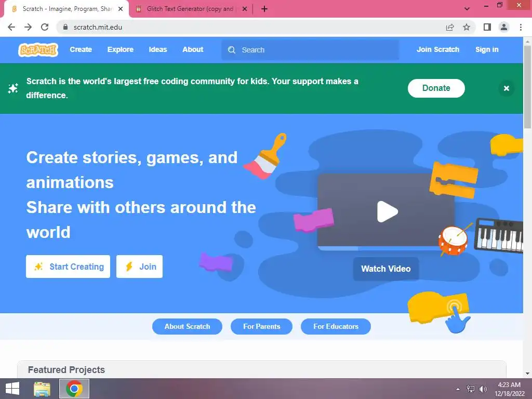Go back in browser history
This screenshot has width=532, height=399.
(11, 27)
